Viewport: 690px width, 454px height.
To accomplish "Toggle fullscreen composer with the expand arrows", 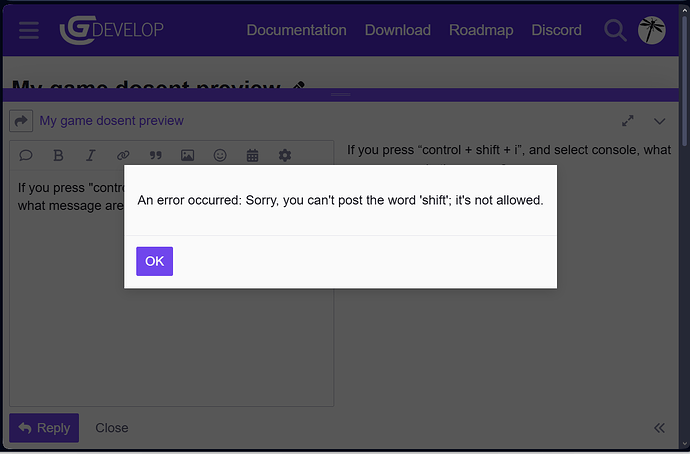I will [628, 121].
